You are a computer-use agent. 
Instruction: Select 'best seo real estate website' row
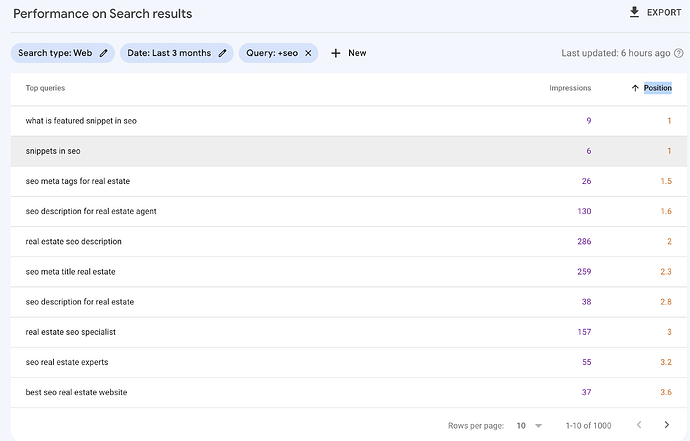tap(76, 391)
